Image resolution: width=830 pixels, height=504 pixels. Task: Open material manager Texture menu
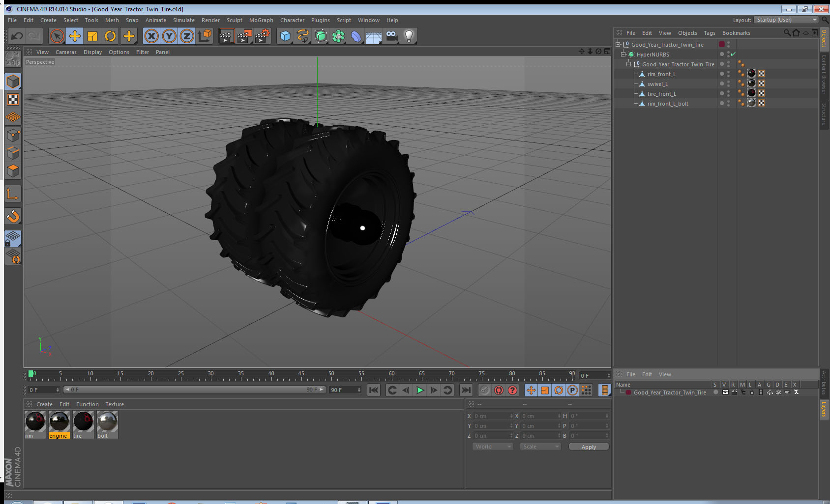coord(115,404)
